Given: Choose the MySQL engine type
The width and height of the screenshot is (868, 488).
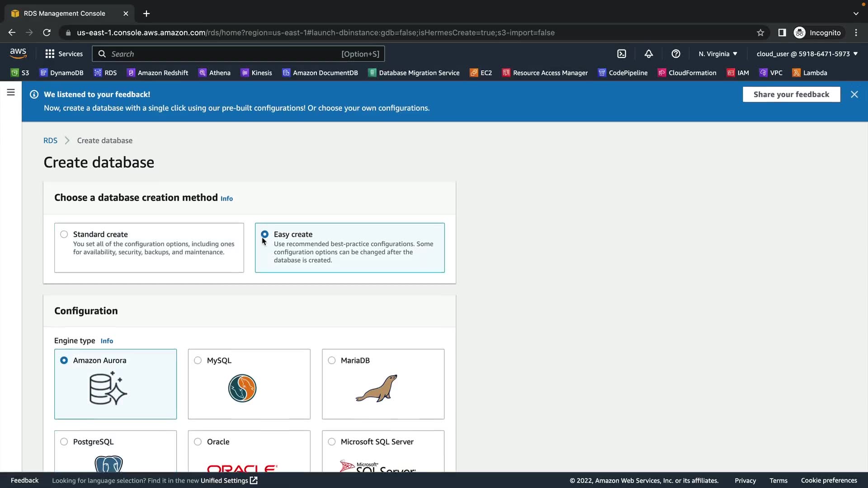Looking at the screenshot, I should [198, 361].
